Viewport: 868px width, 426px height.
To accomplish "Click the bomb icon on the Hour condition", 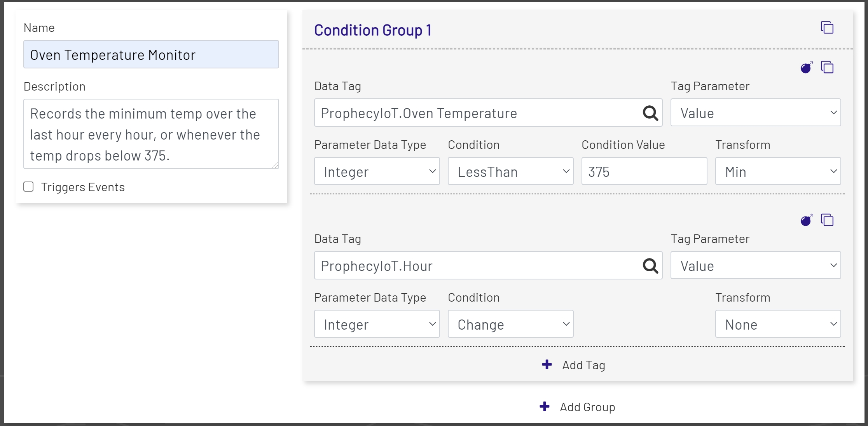I will pos(806,220).
